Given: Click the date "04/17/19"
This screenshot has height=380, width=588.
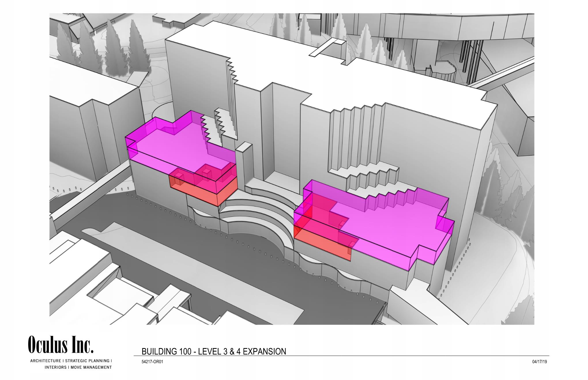Looking at the screenshot, I should tap(540, 362).
